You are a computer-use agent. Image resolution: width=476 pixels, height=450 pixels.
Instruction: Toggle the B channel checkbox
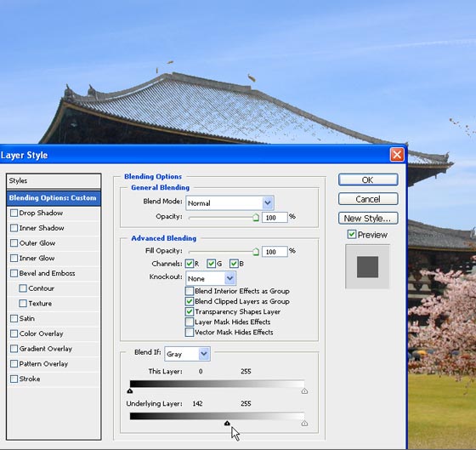point(234,264)
